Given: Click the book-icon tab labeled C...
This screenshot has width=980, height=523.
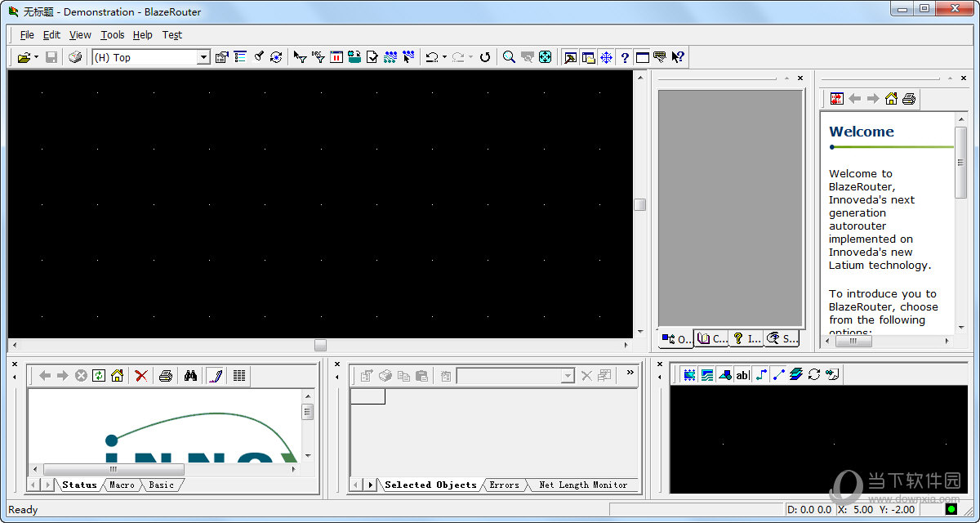Looking at the screenshot, I should pyautogui.click(x=711, y=338).
